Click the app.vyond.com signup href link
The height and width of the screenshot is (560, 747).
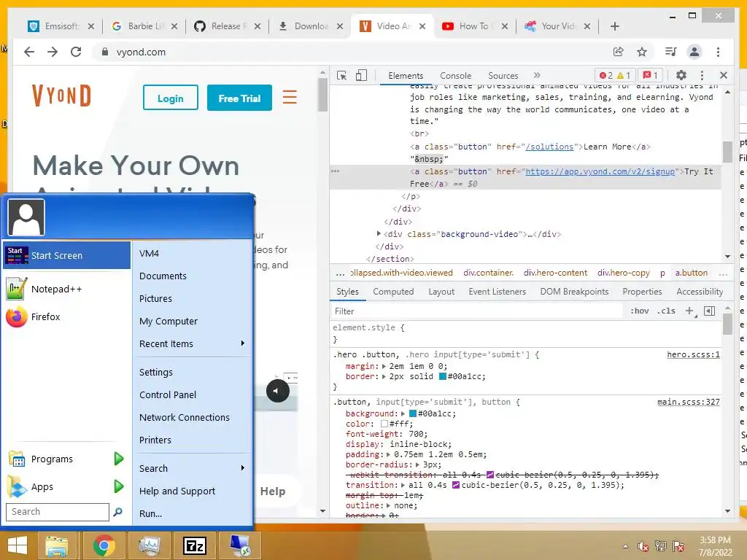[x=600, y=171]
